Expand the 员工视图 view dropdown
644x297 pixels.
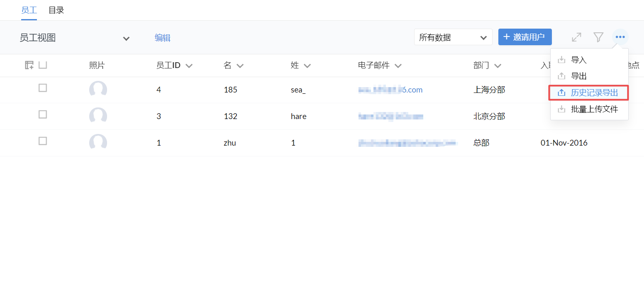click(126, 39)
